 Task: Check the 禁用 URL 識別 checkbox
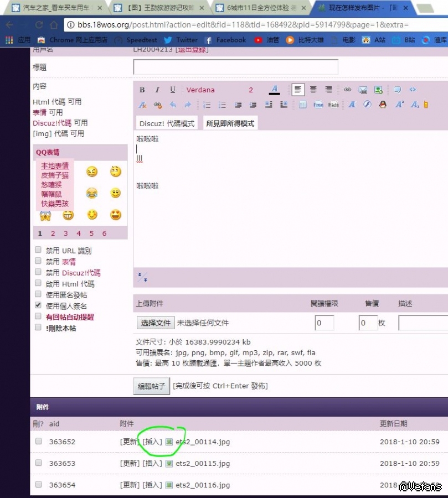tap(38, 250)
